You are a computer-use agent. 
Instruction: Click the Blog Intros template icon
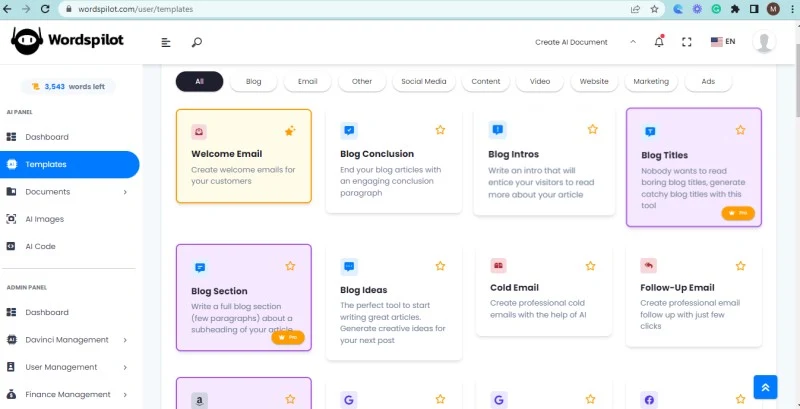497,130
